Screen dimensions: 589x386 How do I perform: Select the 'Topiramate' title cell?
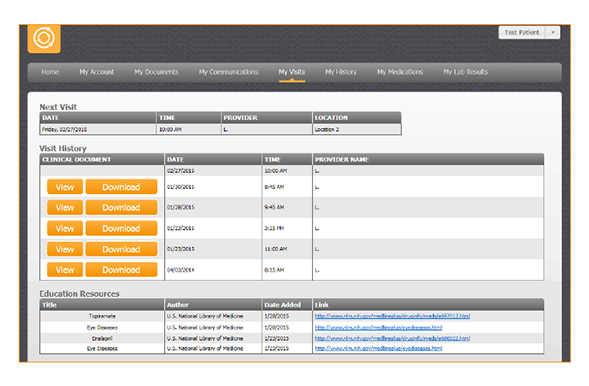[x=102, y=316]
